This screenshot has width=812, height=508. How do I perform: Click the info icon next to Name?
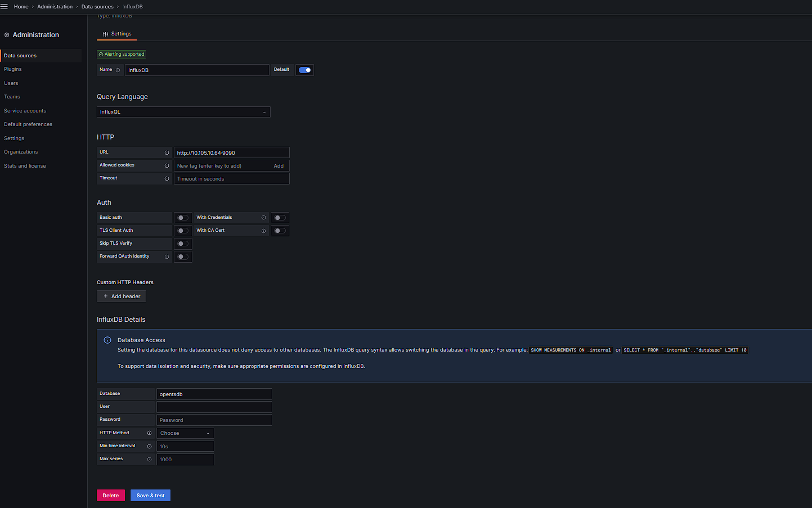click(x=118, y=70)
